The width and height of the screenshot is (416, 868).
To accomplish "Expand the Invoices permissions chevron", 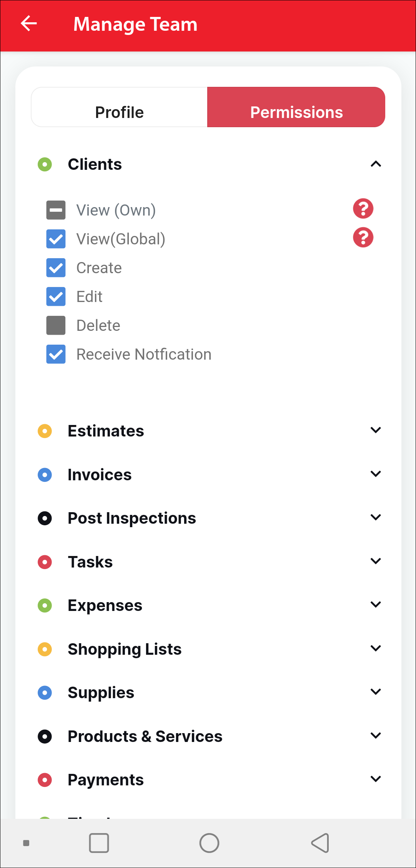I will pyautogui.click(x=376, y=474).
